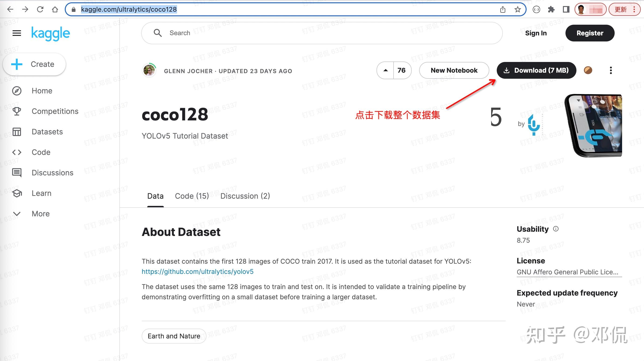
Task: Click the 'About Dataset' heading
Action: 181,232
